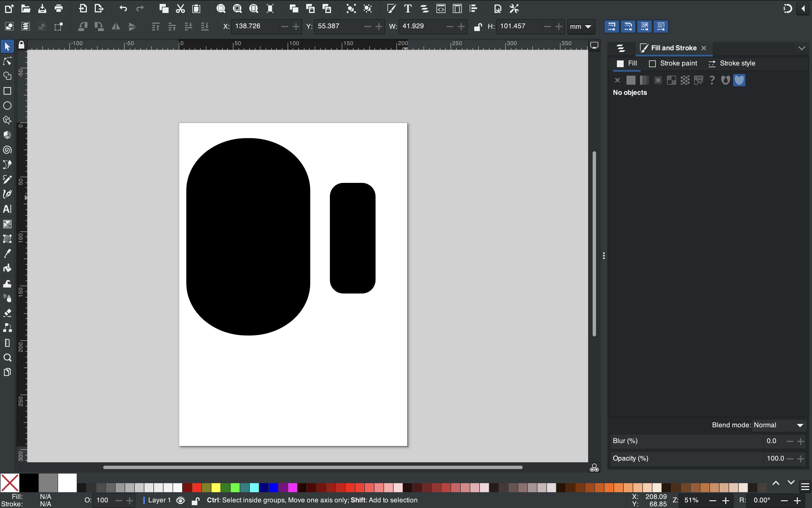The height and width of the screenshot is (508, 812).
Task: Click the Flip horizontal icon
Action: click(x=116, y=27)
